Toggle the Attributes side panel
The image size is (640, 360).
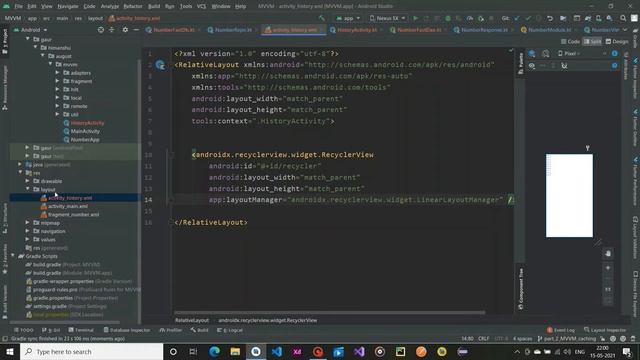[x=626, y=65]
